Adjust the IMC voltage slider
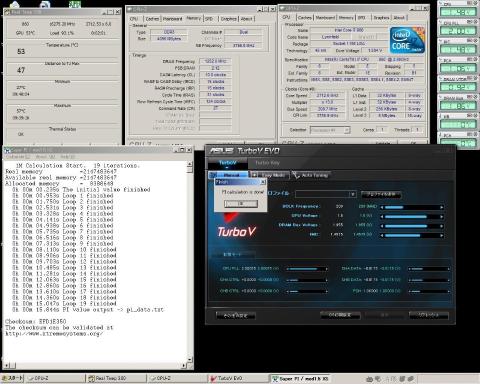 tap(413, 235)
